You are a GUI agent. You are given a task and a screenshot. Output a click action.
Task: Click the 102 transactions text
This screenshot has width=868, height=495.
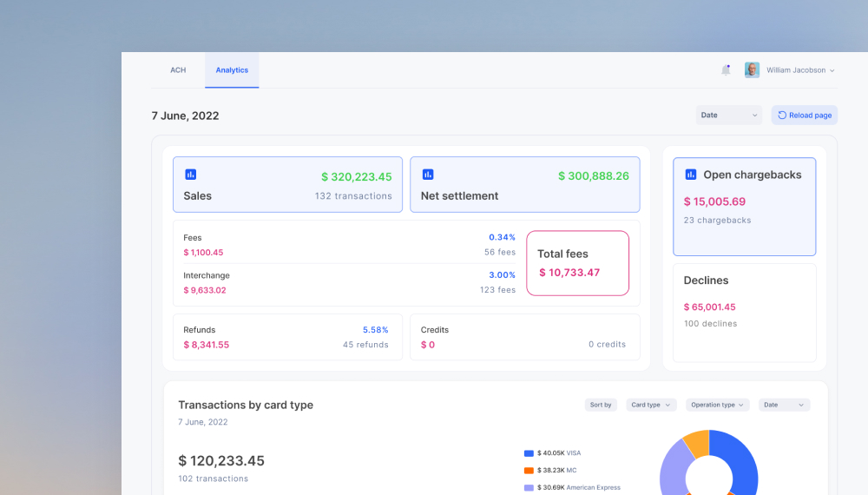(214, 478)
